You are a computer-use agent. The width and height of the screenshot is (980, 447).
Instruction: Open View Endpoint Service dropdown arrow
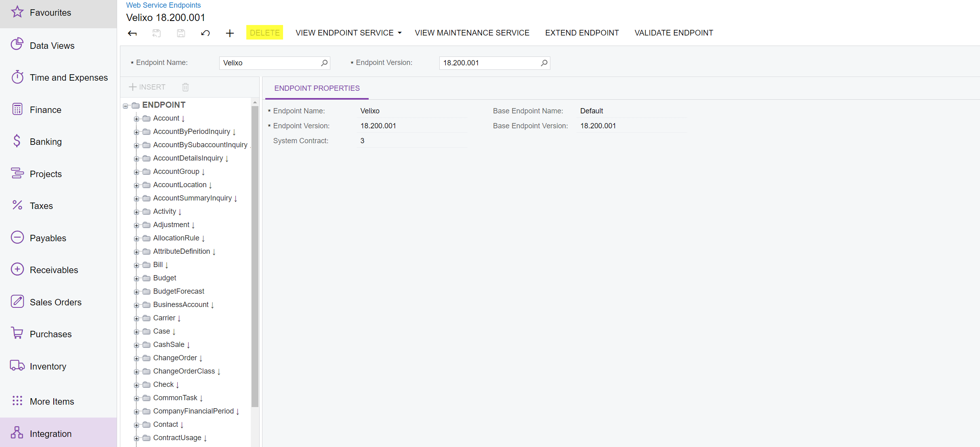[x=400, y=33]
